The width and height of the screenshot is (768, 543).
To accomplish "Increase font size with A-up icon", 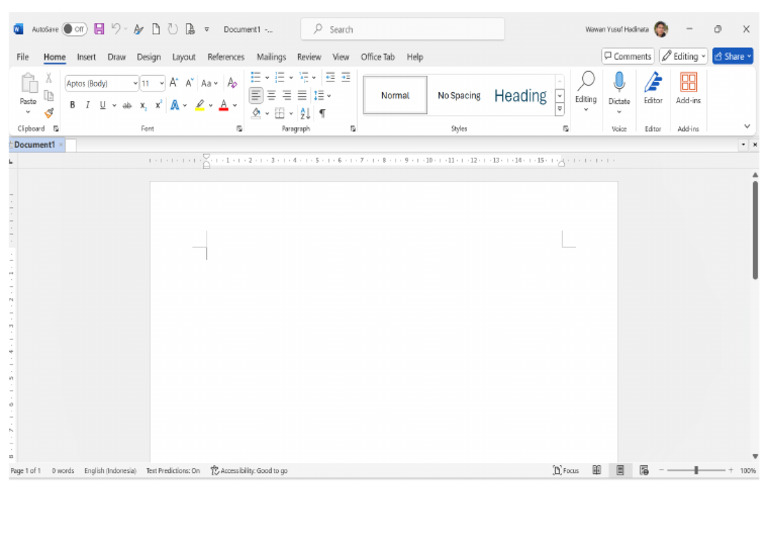I will [173, 83].
